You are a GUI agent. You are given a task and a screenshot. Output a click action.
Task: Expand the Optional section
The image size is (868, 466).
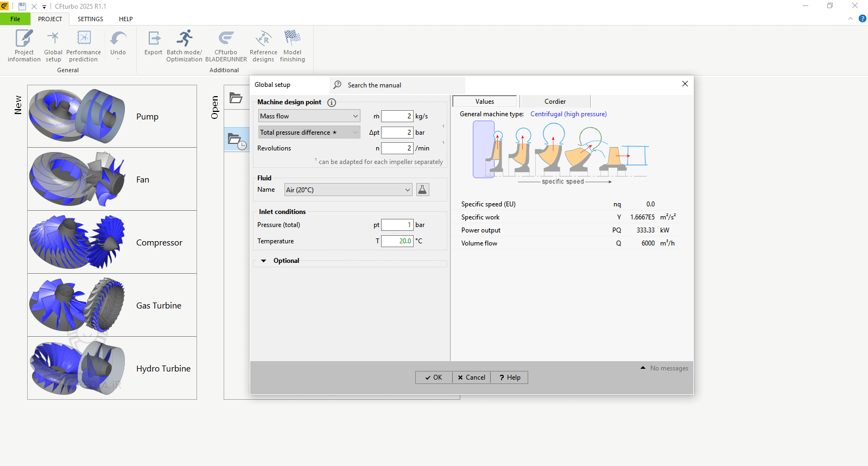click(x=264, y=261)
